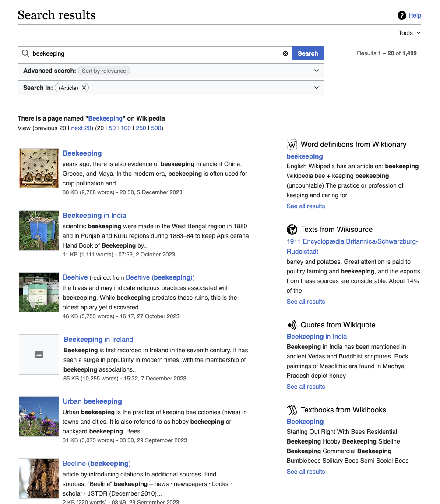
Task: Open the Wikibooks Beekeeping textbook link
Action: pos(305,422)
